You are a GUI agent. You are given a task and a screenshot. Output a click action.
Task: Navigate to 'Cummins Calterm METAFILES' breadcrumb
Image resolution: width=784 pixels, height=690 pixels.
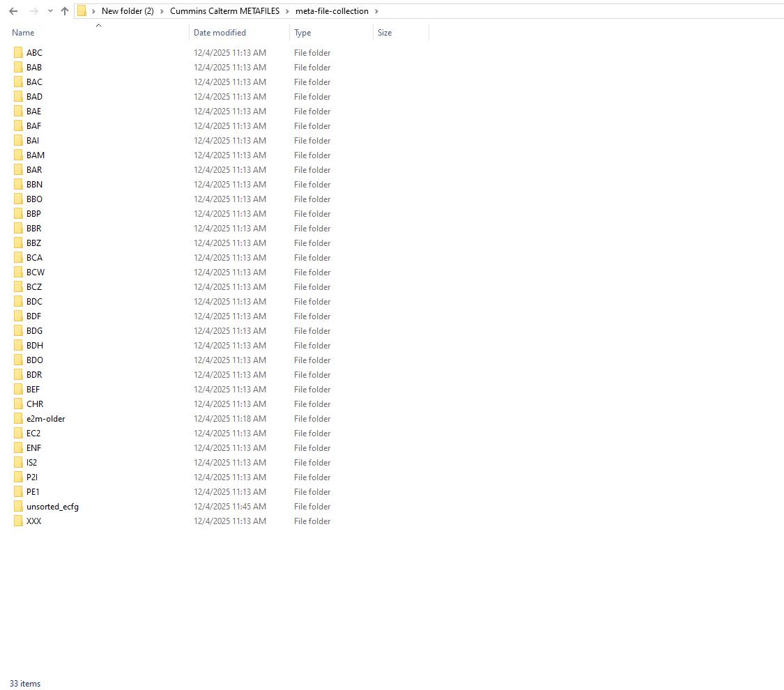click(x=224, y=11)
